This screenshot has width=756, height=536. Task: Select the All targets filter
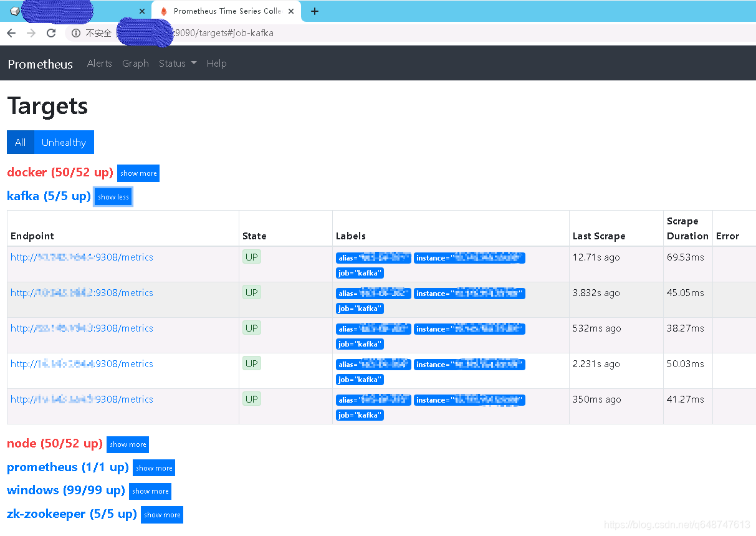[21, 142]
